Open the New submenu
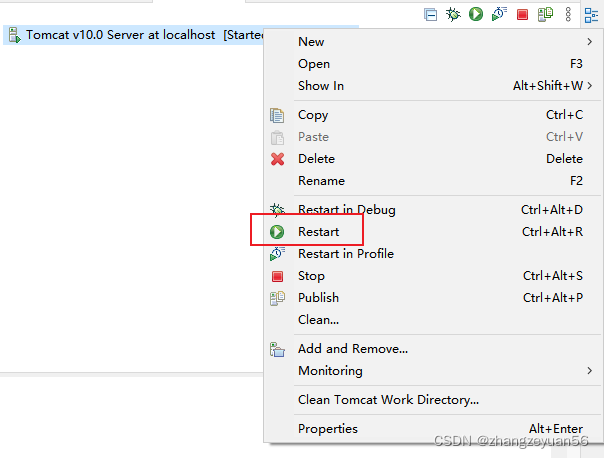This screenshot has width=604, height=458. (x=432, y=42)
